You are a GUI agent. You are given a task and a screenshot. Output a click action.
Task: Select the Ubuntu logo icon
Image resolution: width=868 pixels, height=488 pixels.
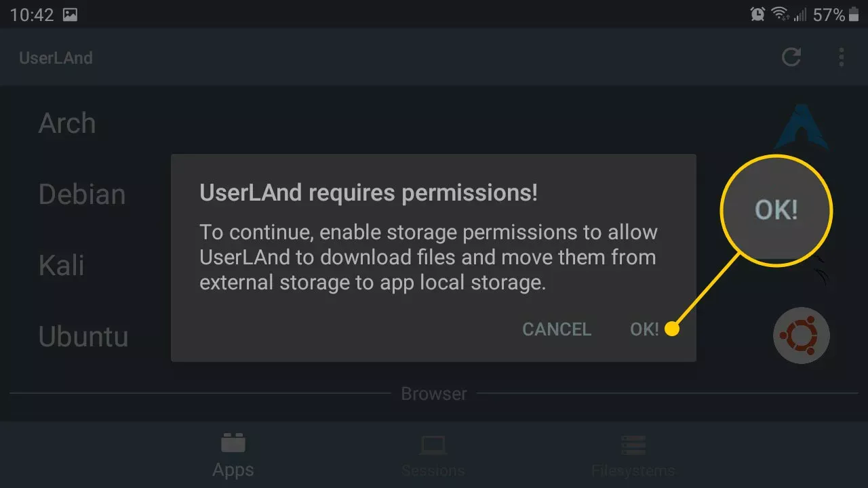(x=802, y=335)
